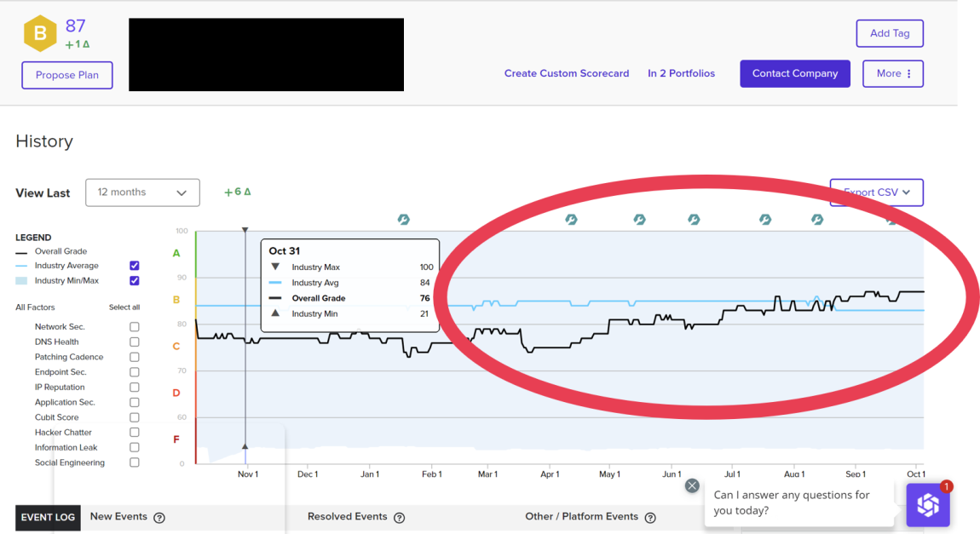
Task: Open the 12 months View Last dropdown
Action: 142,192
